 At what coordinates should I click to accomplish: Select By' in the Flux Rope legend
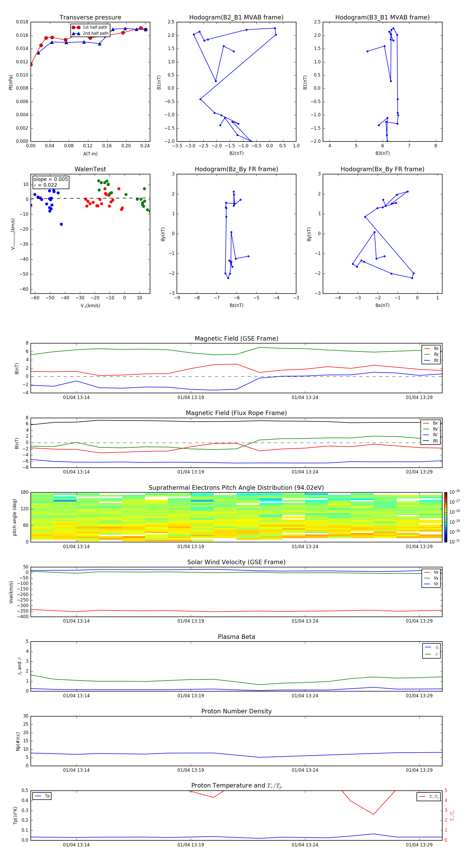point(431,429)
